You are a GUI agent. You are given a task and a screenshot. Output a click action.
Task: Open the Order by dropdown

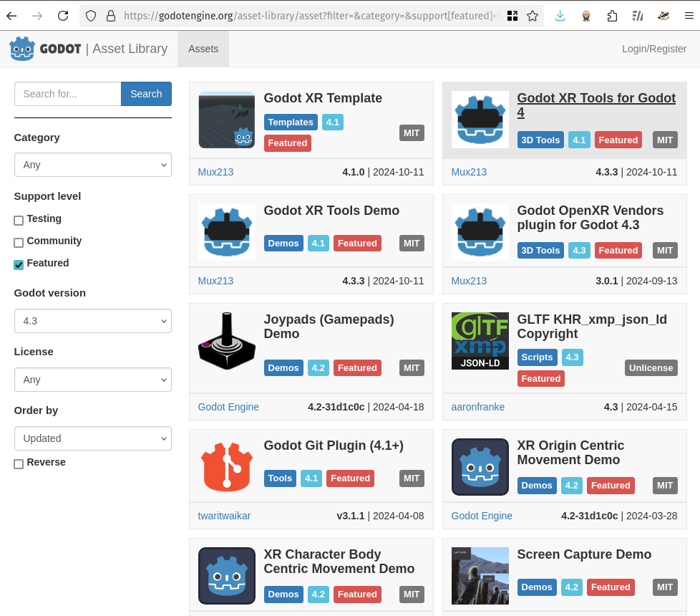(x=93, y=438)
